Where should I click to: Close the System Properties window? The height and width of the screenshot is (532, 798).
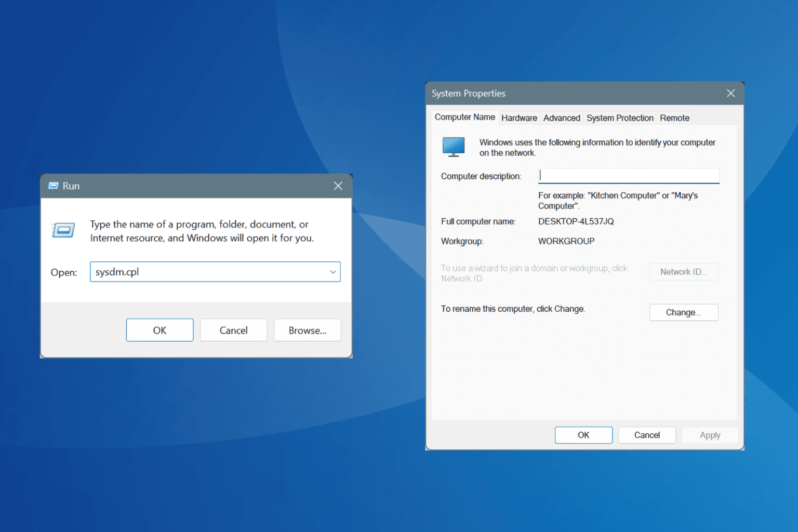click(x=731, y=94)
